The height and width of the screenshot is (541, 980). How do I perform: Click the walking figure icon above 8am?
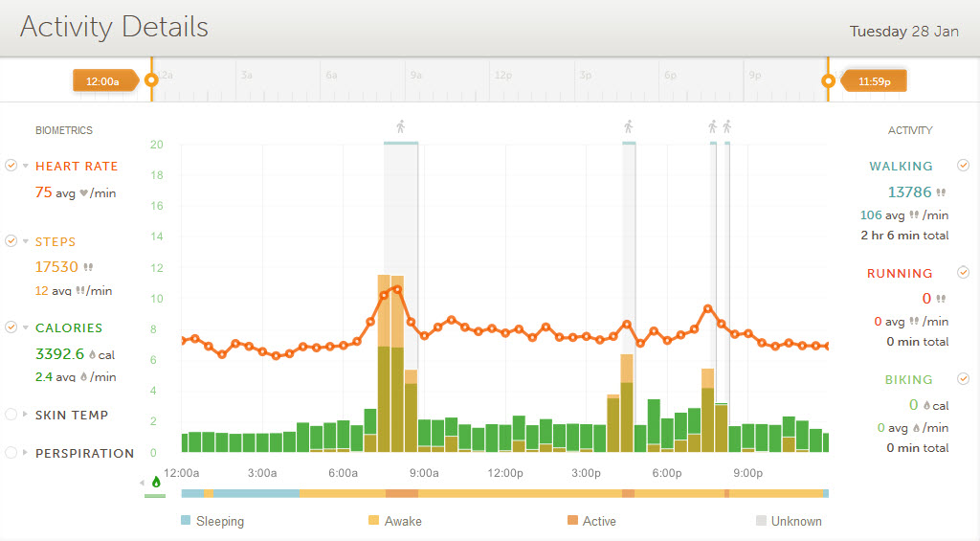click(x=401, y=126)
